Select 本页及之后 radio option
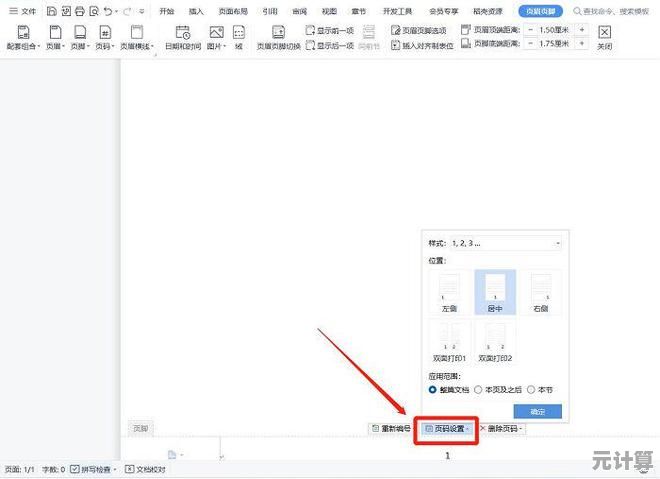The image size is (660, 479). [479, 390]
